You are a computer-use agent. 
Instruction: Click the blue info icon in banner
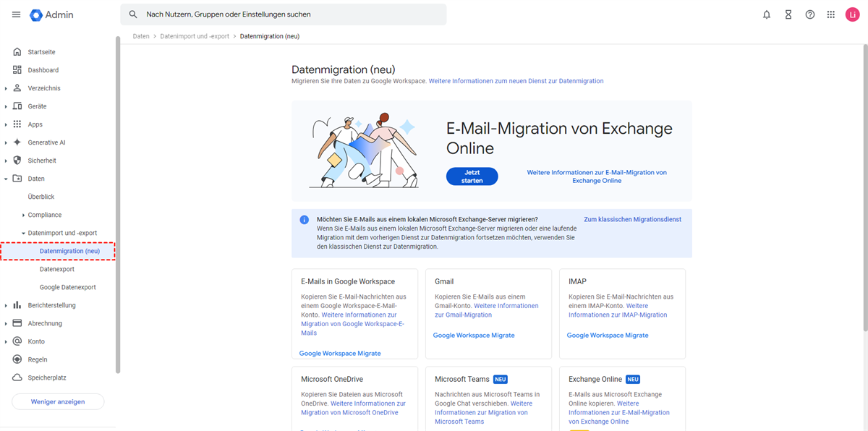click(x=305, y=219)
